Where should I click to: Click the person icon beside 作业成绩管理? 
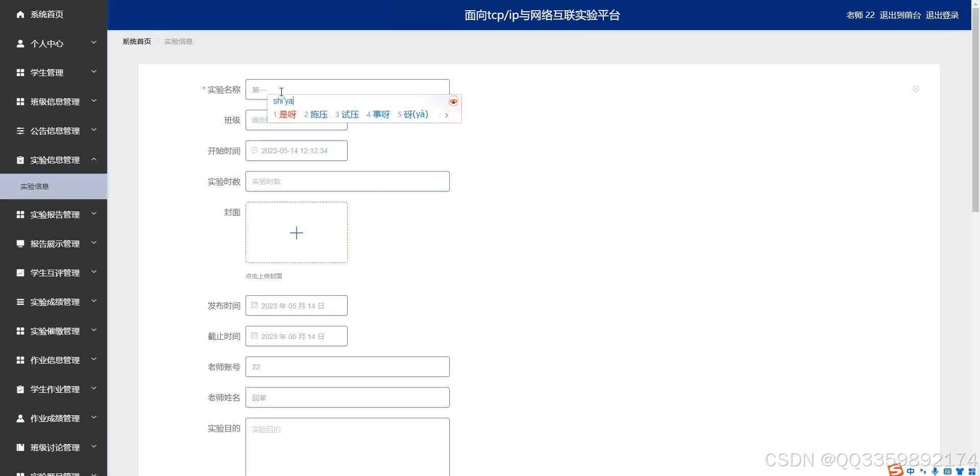(20, 418)
